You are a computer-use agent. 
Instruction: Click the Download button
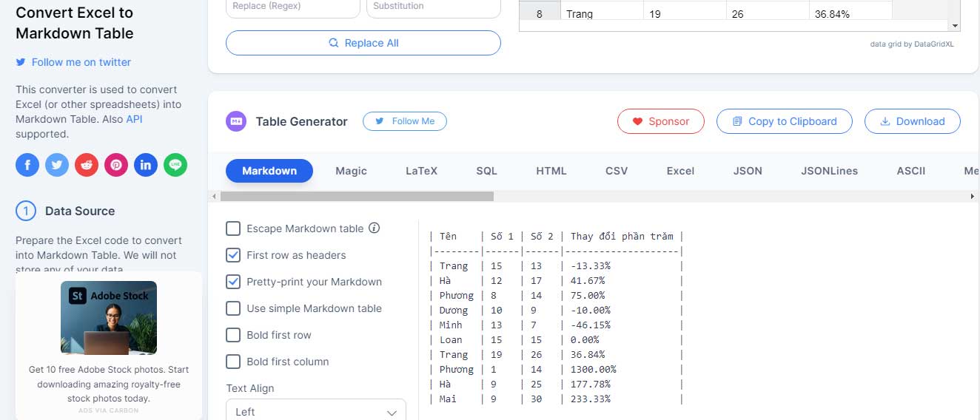coord(913,121)
